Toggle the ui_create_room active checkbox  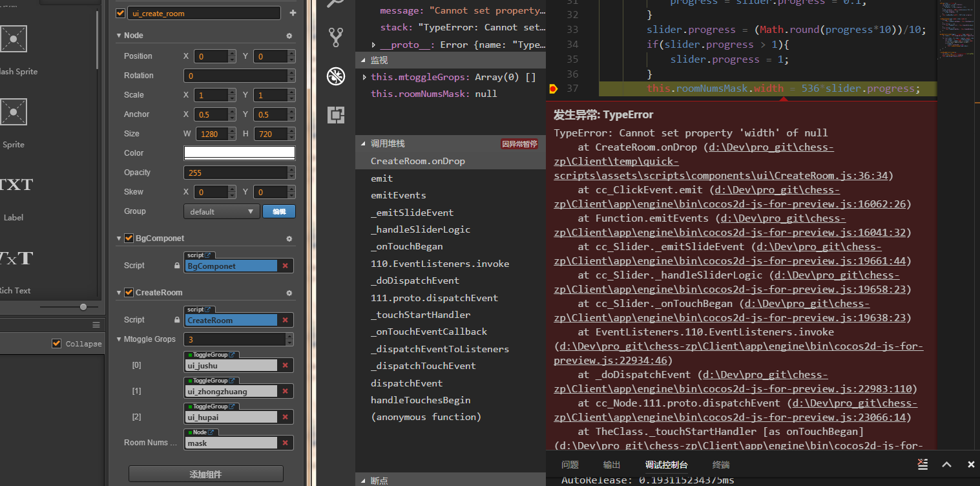[x=121, y=13]
